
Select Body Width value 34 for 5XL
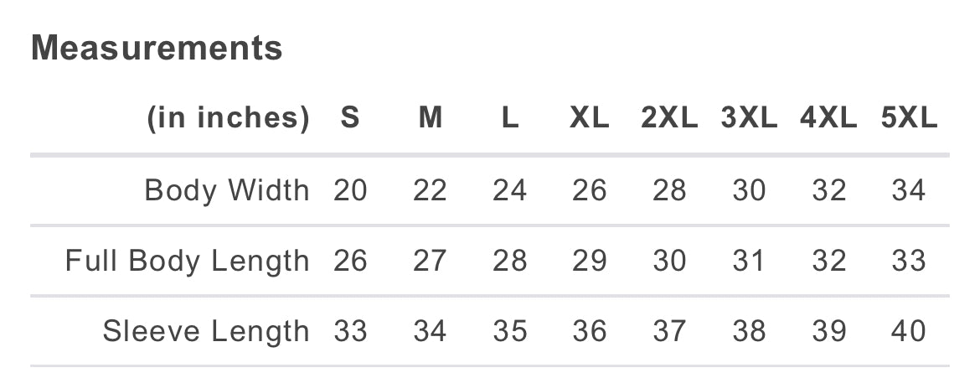(x=909, y=190)
